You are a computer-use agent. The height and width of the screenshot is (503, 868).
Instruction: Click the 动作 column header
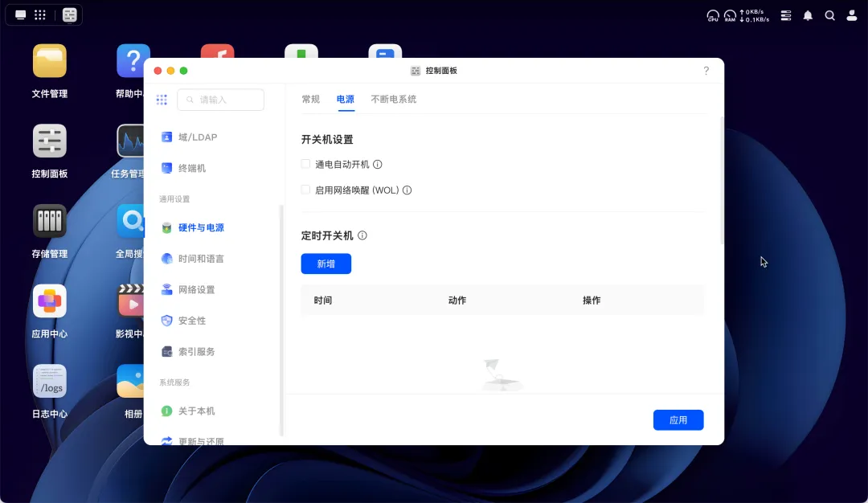(457, 301)
